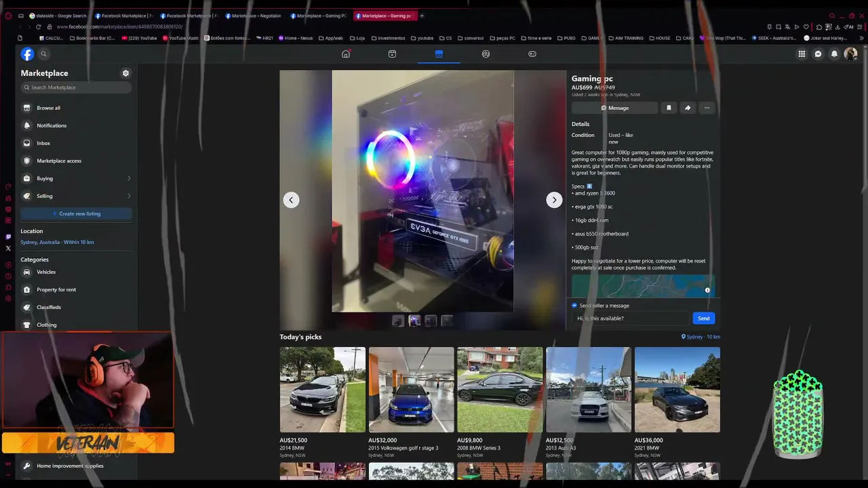
Task: Open the Vehicles category
Action: click(76, 272)
